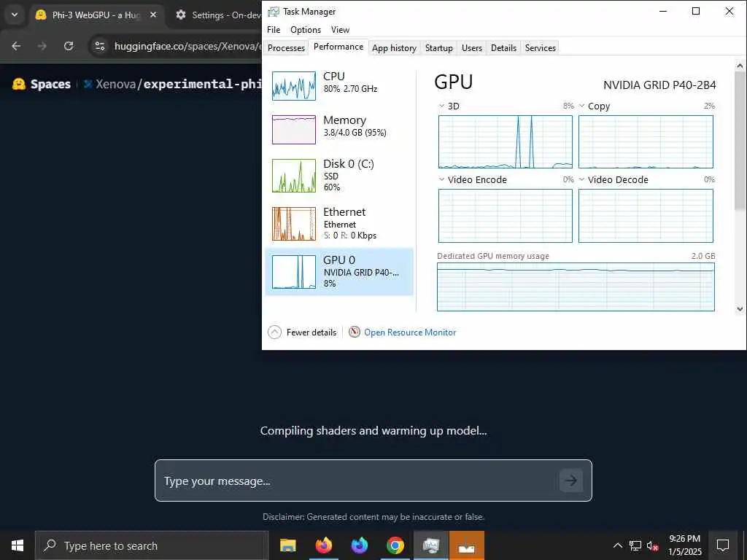Open the experimental-phi space name link
This screenshot has width=747, height=560.
pyautogui.click(x=202, y=84)
